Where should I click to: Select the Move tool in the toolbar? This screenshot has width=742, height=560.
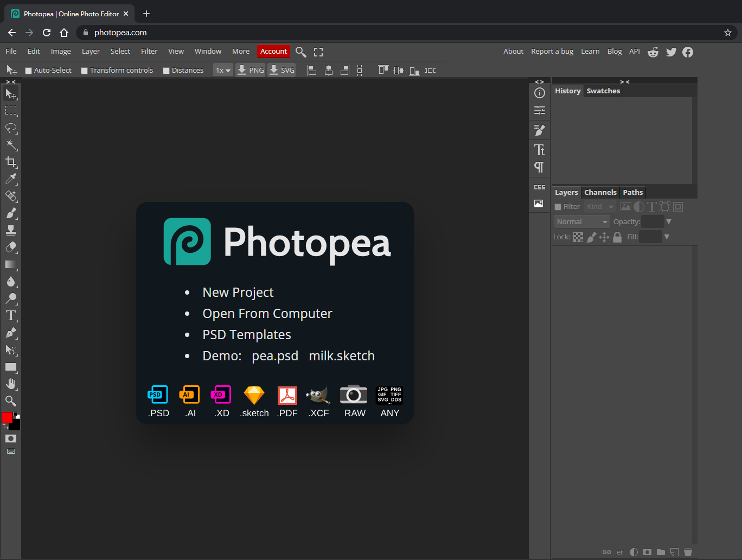click(x=11, y=94)
